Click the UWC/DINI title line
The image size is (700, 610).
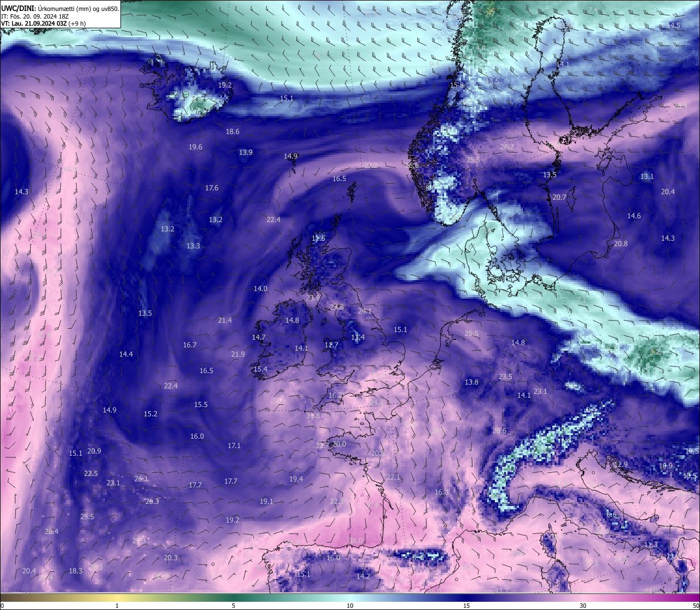60,8
